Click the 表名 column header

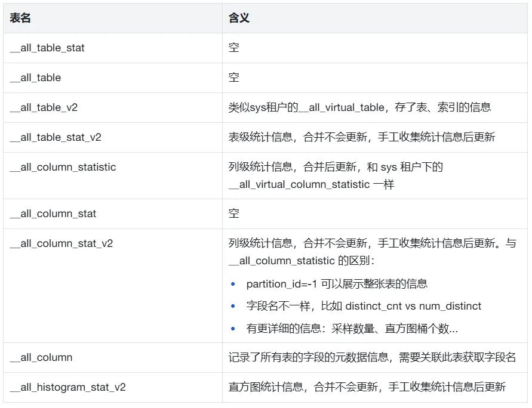[x=20, y=18]
